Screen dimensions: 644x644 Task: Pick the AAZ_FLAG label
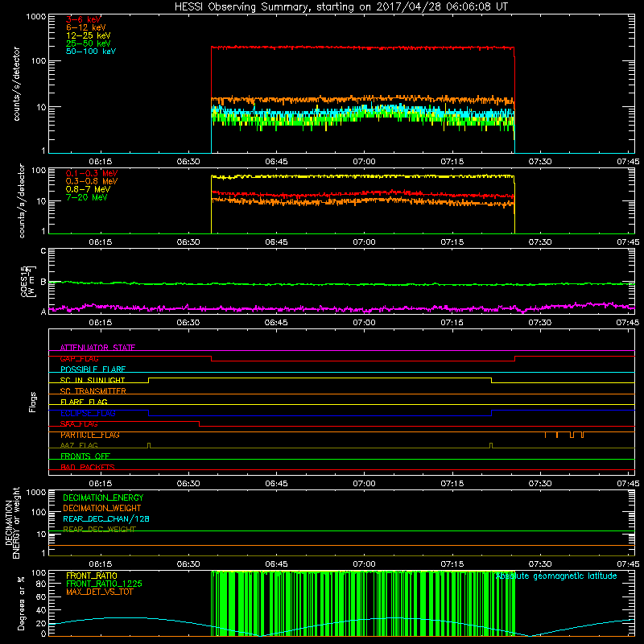point(79,445)
